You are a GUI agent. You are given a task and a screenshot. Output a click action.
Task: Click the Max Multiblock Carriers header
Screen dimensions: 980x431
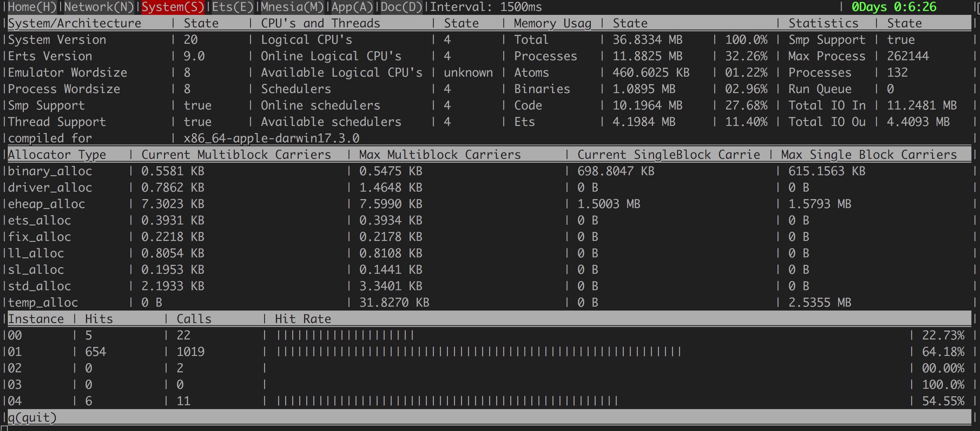440,155
